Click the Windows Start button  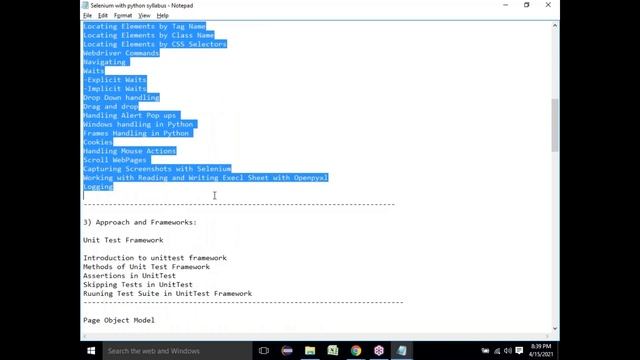[x=91, y=351]
